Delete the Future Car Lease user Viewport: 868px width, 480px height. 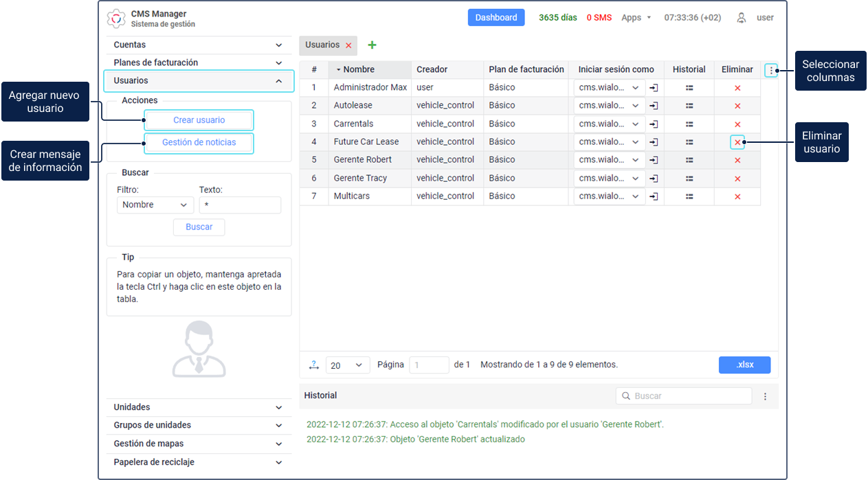tap(737, 142)
